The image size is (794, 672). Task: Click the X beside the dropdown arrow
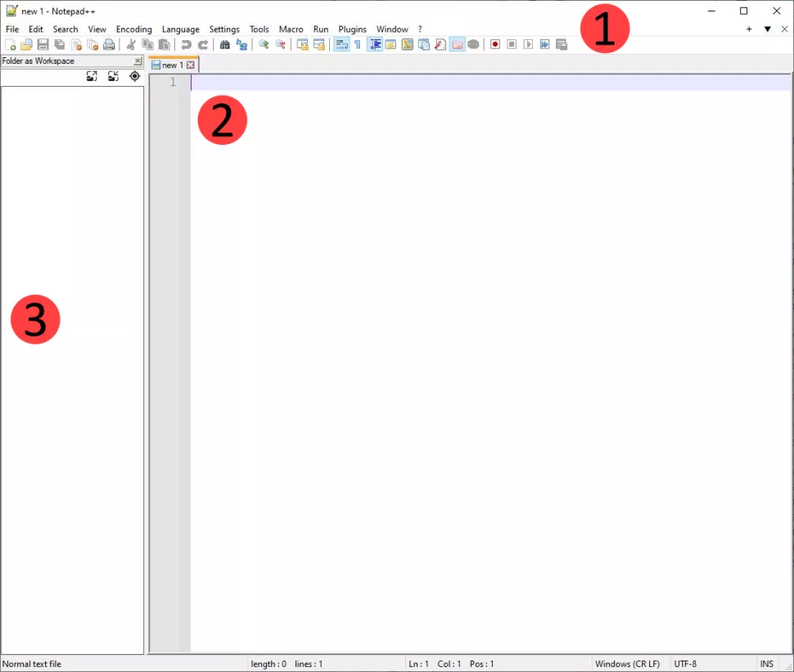784,29
